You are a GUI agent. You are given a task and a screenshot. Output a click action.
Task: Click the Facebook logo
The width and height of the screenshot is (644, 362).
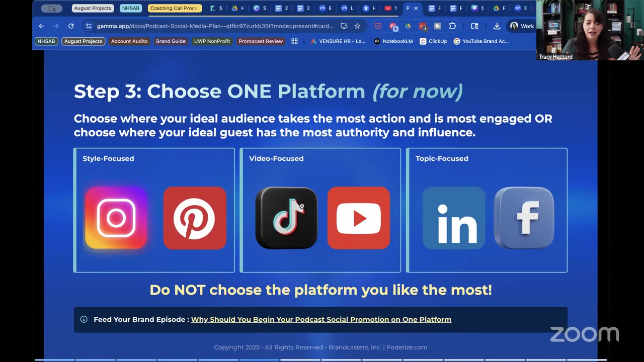524,218
